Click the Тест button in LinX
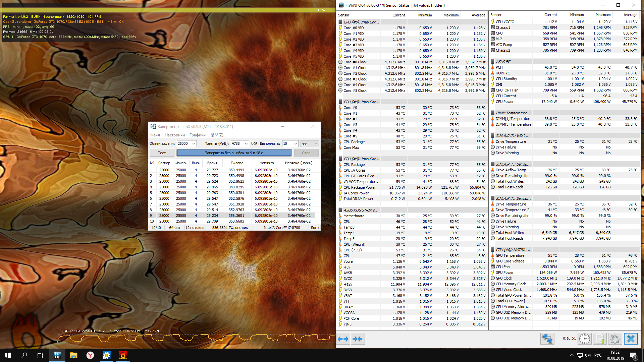Image resolution: width=644 pixels, height=362 pixels. 162,153
